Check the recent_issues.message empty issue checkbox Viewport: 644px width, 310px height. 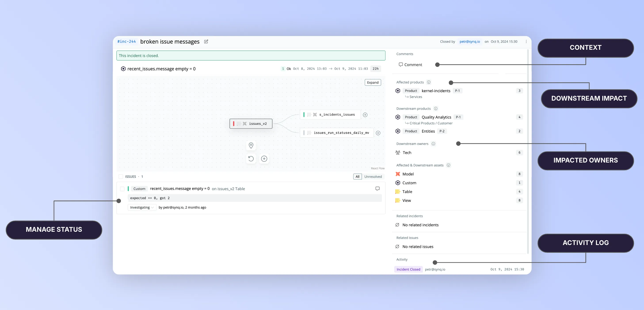click(122, 189)
